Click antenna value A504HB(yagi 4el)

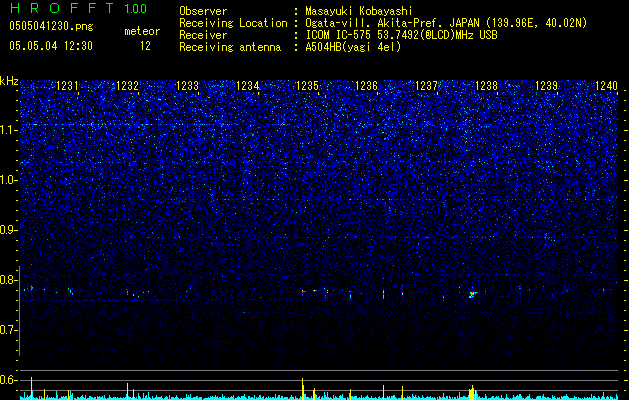(353, 47)
